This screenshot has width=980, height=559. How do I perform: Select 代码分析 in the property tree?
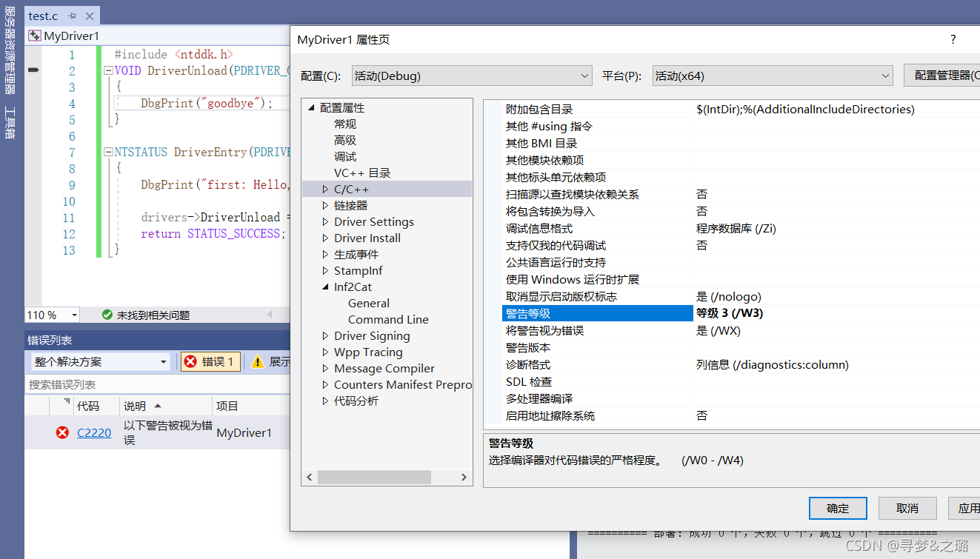point(356,401)
